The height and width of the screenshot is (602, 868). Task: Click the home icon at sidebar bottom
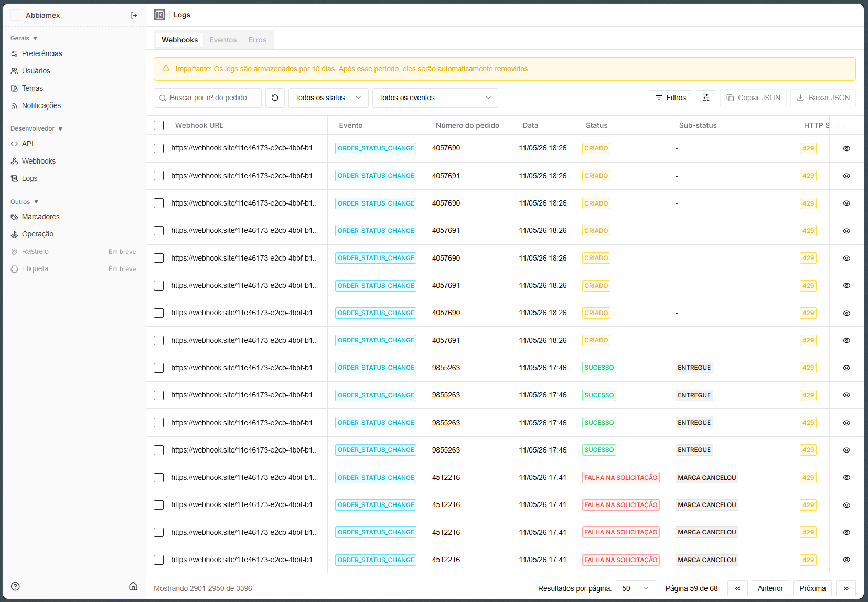133,586
